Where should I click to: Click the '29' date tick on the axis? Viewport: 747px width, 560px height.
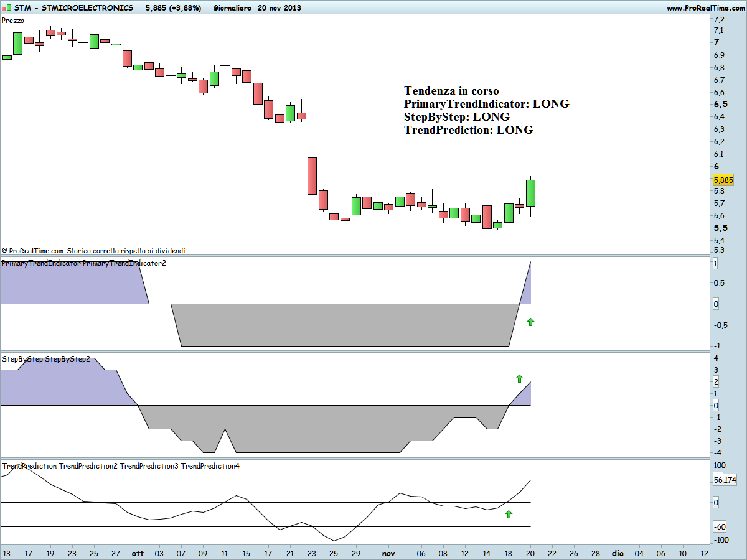tap(355, 553)
